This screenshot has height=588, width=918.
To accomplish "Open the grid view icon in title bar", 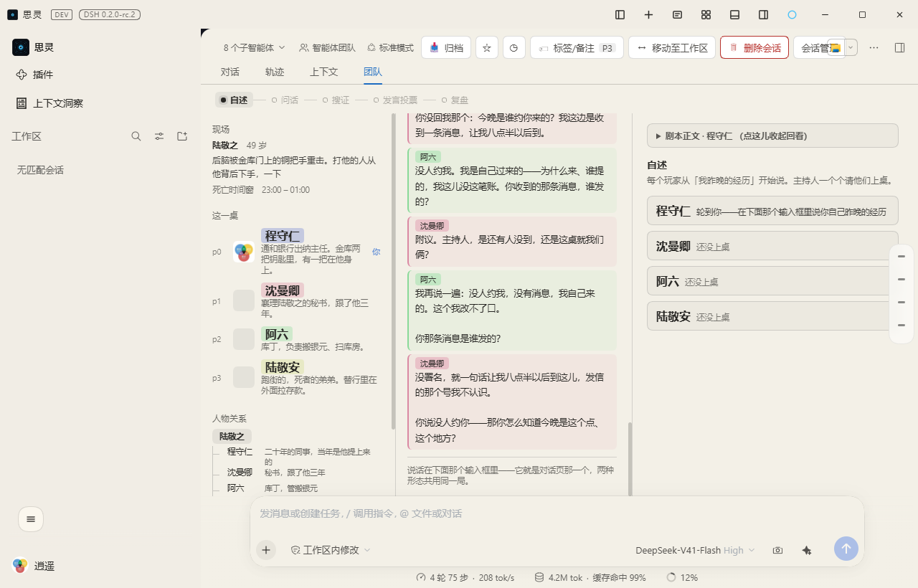I will (x=706, y=14).
